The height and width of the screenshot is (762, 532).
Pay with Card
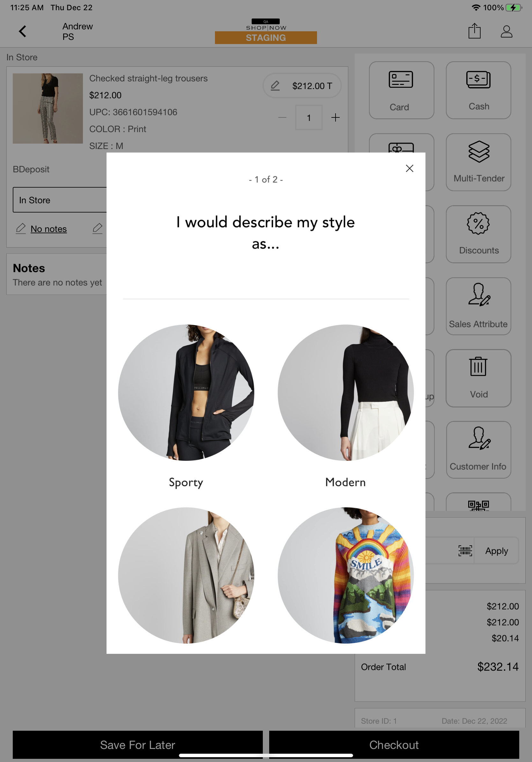point(401,90)
